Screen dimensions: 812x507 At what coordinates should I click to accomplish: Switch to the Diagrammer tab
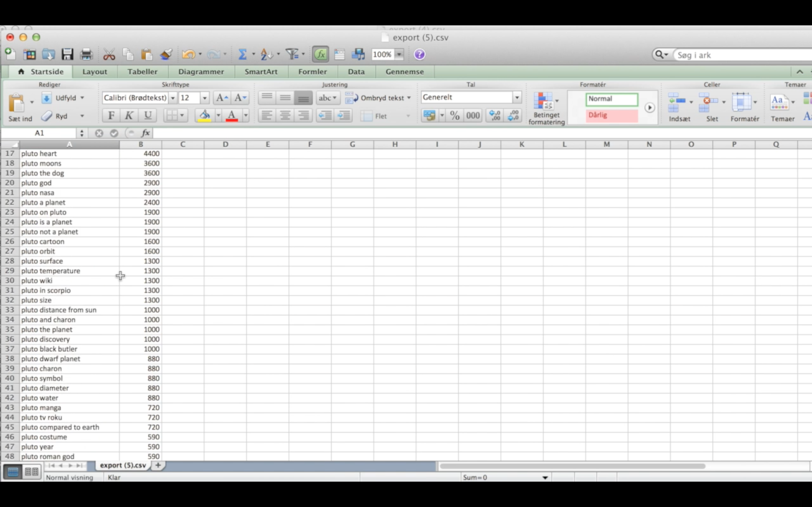tap(201, 72)
